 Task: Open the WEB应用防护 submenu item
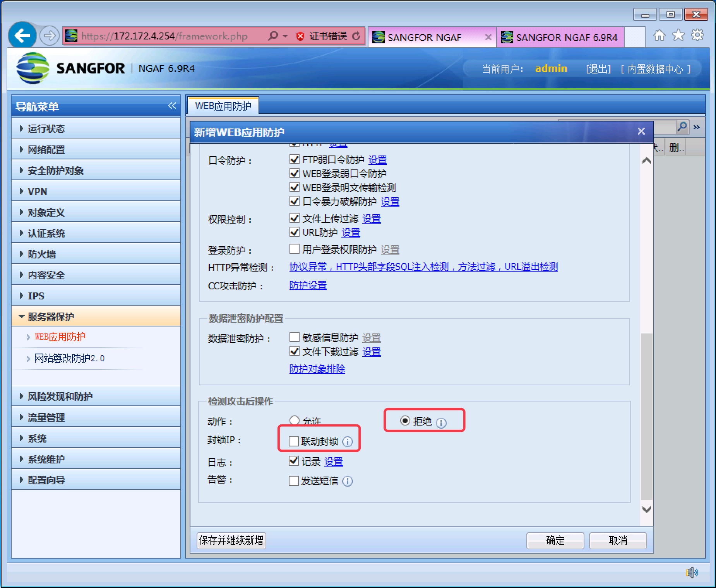(60, 337)
